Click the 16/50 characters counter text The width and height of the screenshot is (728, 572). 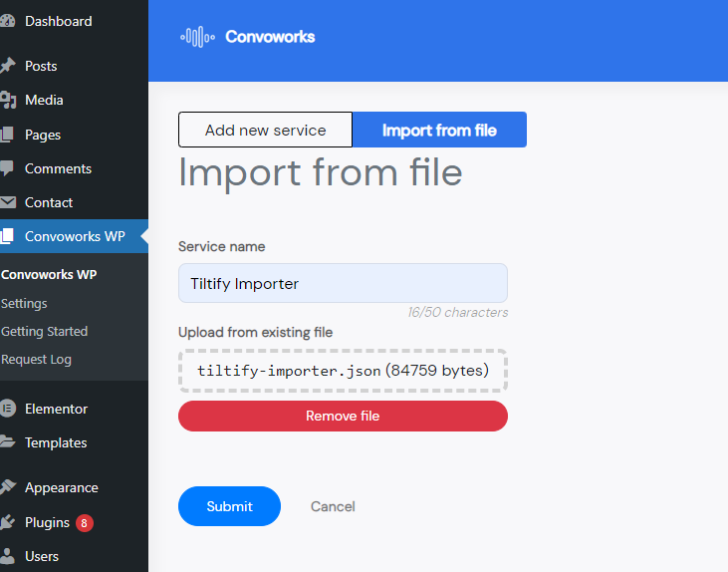pos(458,312)
